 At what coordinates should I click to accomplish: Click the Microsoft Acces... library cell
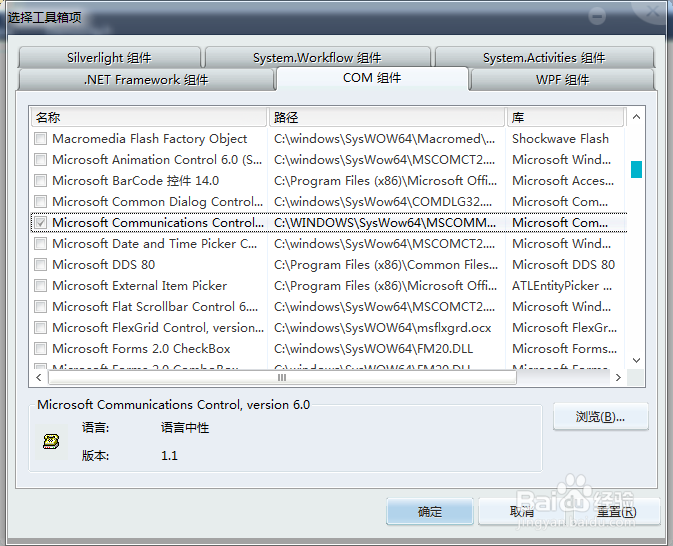563,181
